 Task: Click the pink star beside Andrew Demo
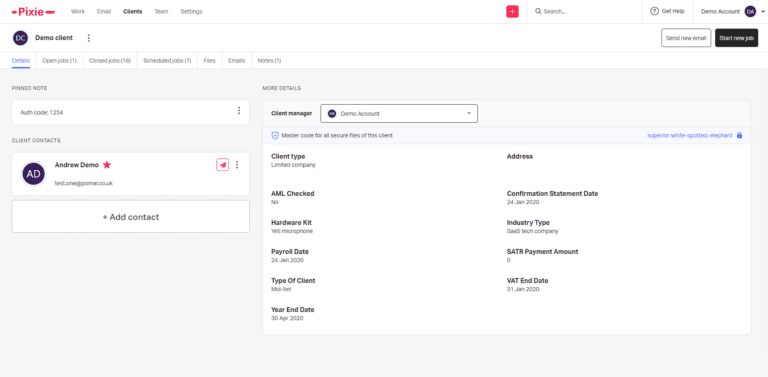click(x=107, y=165)
